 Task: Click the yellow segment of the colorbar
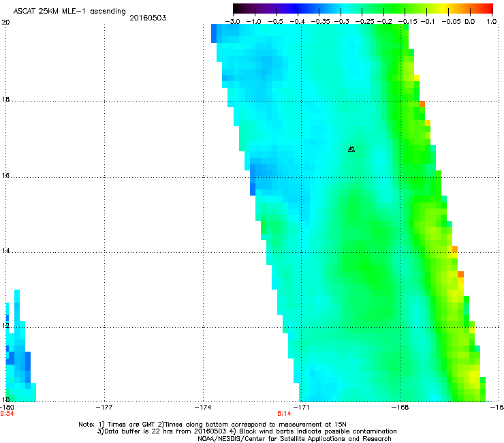point(443,9)
